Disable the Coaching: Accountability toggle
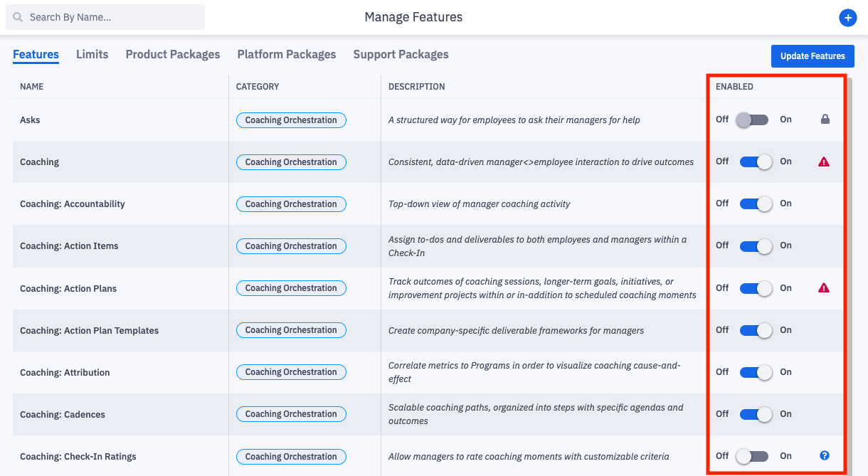Image resolution: width=868 pixels, height=476 pixels. [756, 203]
